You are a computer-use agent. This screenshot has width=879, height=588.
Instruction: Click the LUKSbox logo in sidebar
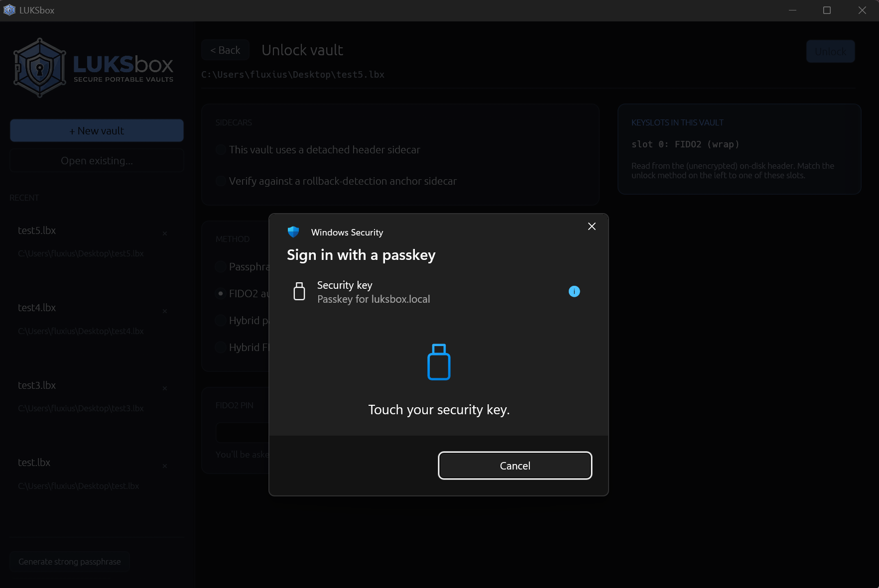tap(94, 68)
